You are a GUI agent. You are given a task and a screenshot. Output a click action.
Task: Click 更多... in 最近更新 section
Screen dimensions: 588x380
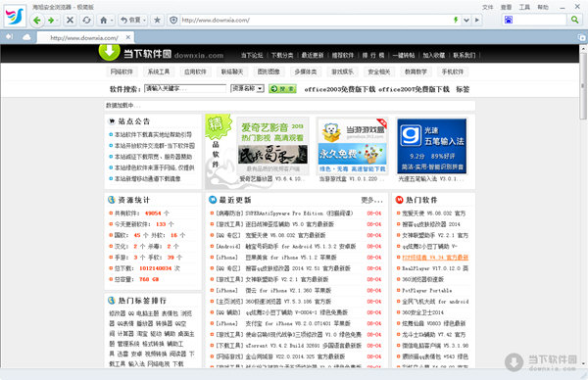point(372,201)
